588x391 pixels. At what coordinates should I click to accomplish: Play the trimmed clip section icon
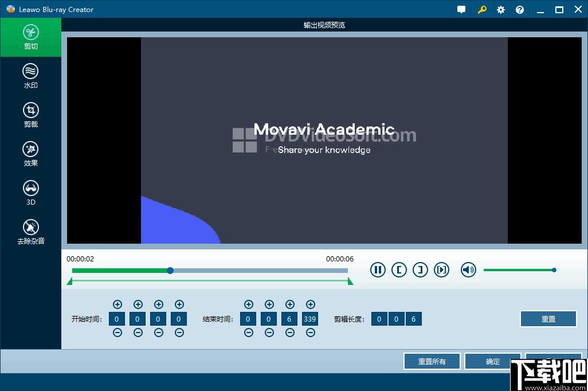(x=441, y=270)
